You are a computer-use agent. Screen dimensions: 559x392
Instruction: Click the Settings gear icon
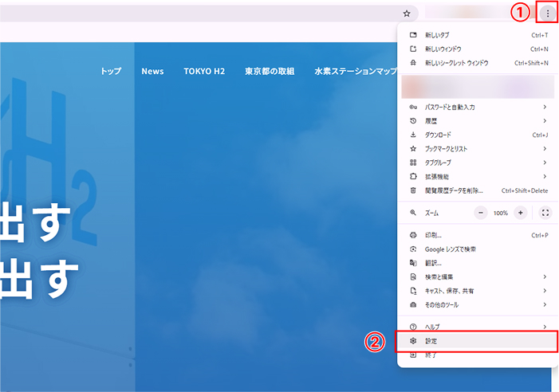(x=413, y=341)
